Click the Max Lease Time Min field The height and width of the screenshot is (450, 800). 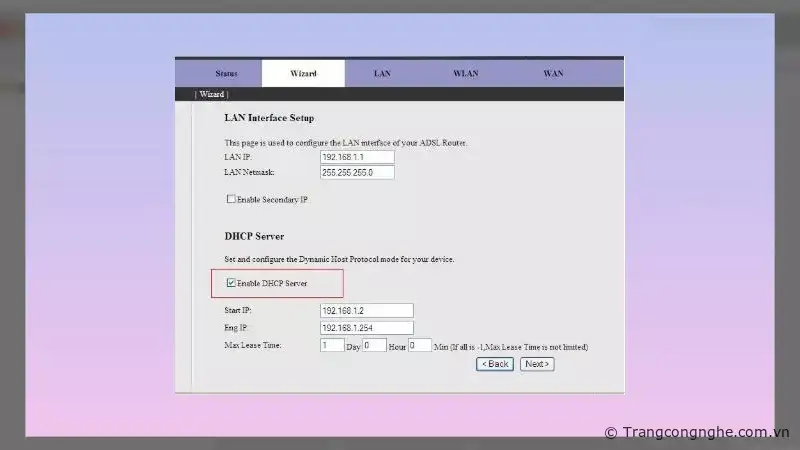(x=419, y=345)
